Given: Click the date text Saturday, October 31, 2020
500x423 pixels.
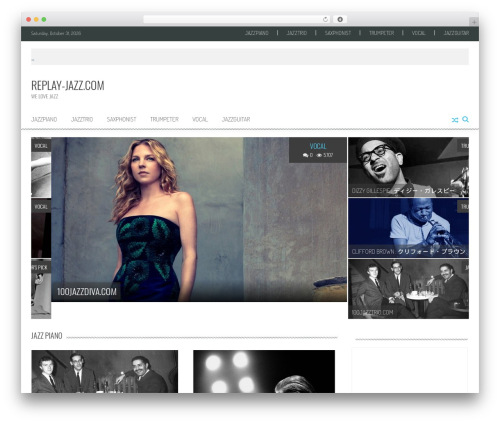Looking at the screenshot, I should 56,33.
